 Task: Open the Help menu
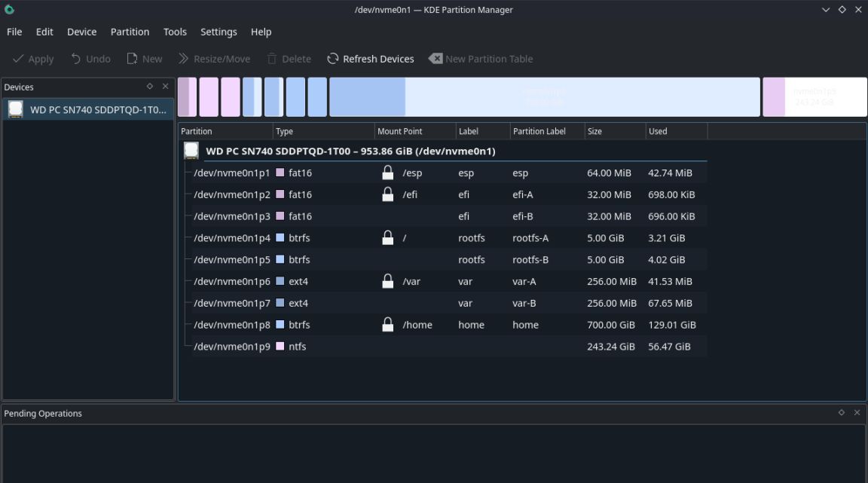pos(261,32)
